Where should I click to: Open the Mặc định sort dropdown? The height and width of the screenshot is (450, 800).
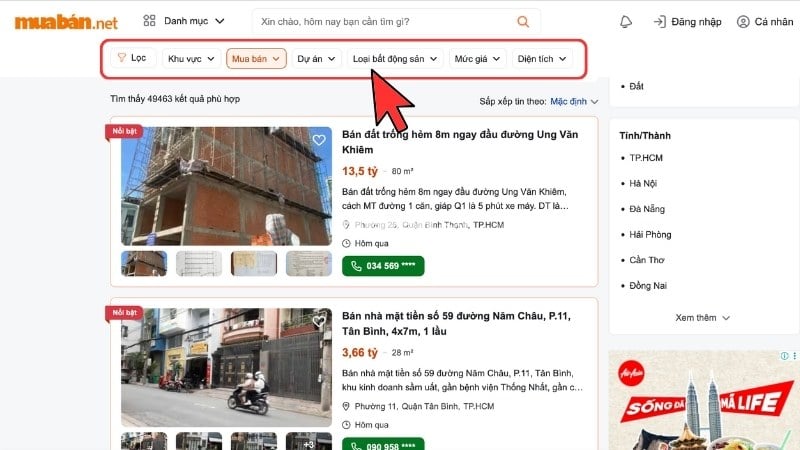tap(574, 101)
